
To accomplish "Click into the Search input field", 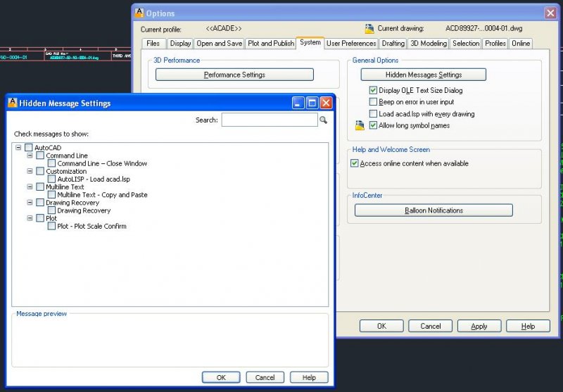I will [x=270, y=120].
